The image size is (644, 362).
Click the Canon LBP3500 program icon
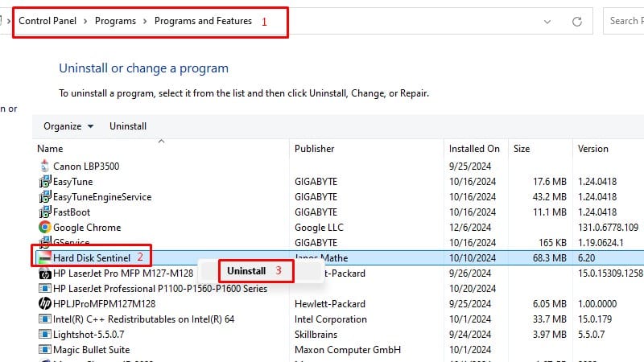coord(45,166)
